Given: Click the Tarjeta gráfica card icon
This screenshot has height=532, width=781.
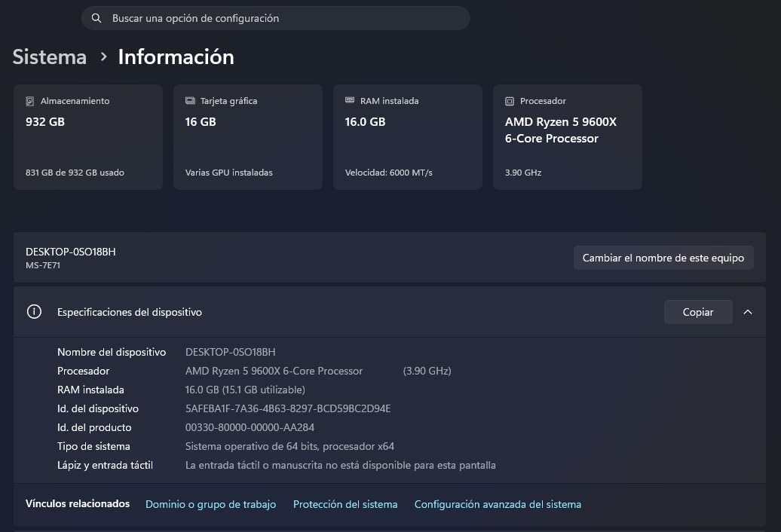Looking at the screenshot, I should click(190, 100).
